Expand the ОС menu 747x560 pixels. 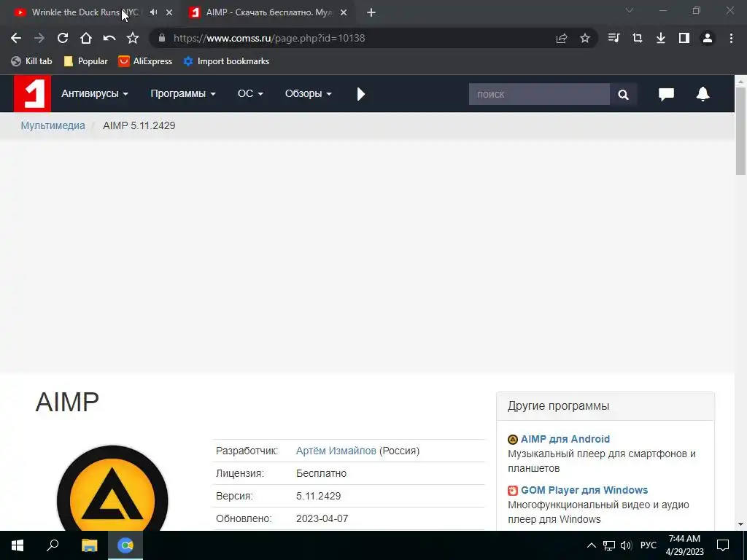click(250, 94)
